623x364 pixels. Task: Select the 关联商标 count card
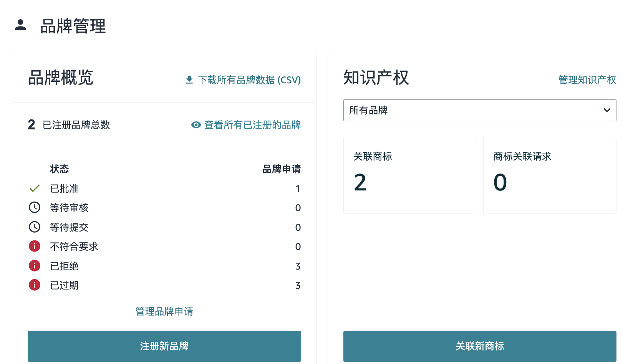click(x=409, y=175)
